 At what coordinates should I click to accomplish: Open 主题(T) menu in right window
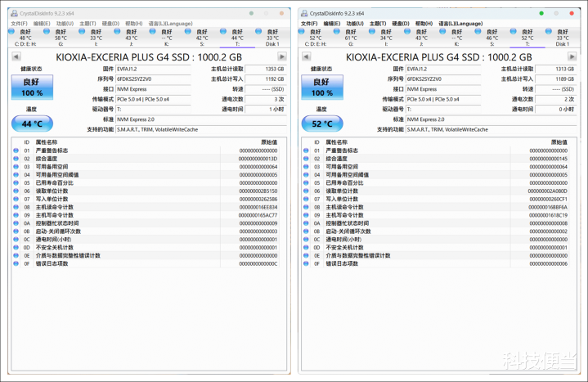pos(378,24)
